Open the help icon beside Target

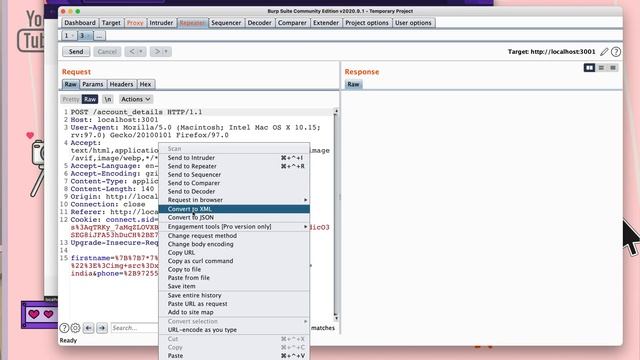616,52
